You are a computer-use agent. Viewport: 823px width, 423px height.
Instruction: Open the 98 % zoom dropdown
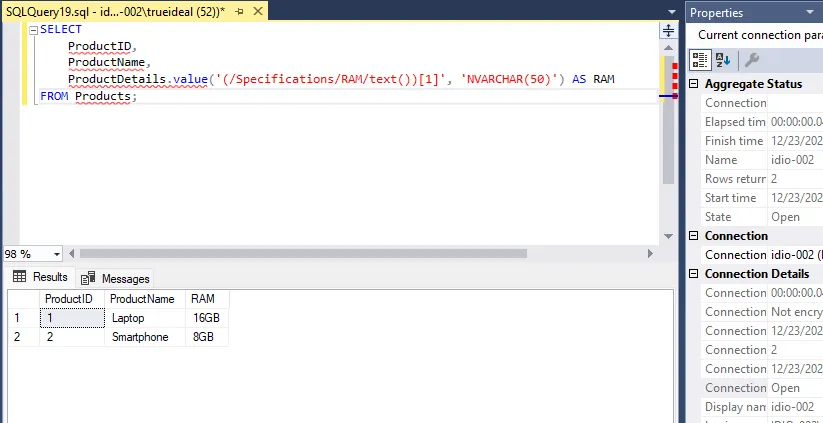(x=56, y=254)
